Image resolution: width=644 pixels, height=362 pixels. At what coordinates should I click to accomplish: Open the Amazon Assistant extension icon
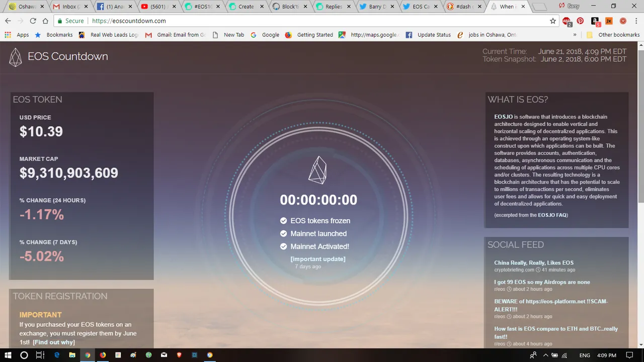pos(595,21)
